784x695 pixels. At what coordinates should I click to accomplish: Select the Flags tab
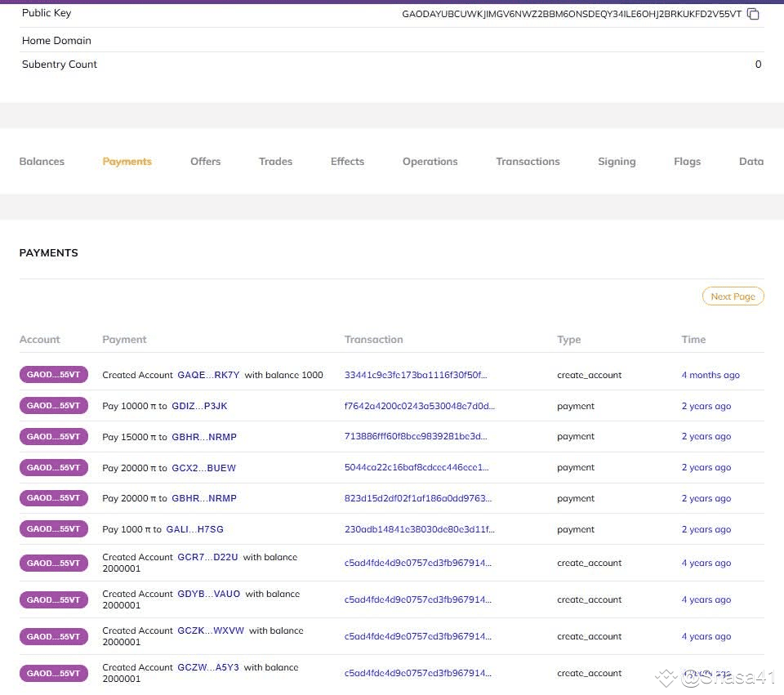(x=687, y=162)
